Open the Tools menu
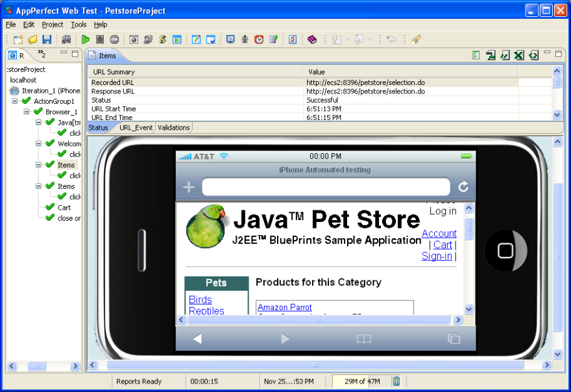This screenshot has width=571, height=392. (x=79, y=25)
